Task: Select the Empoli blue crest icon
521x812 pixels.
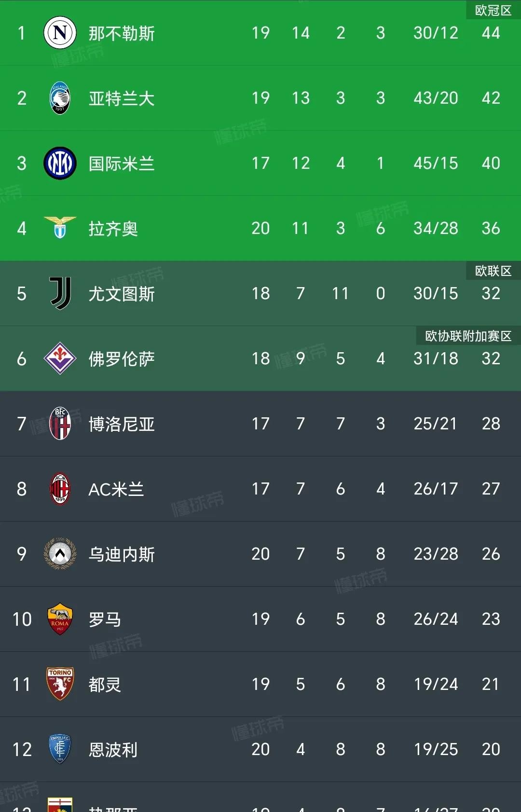Action: 60,749
